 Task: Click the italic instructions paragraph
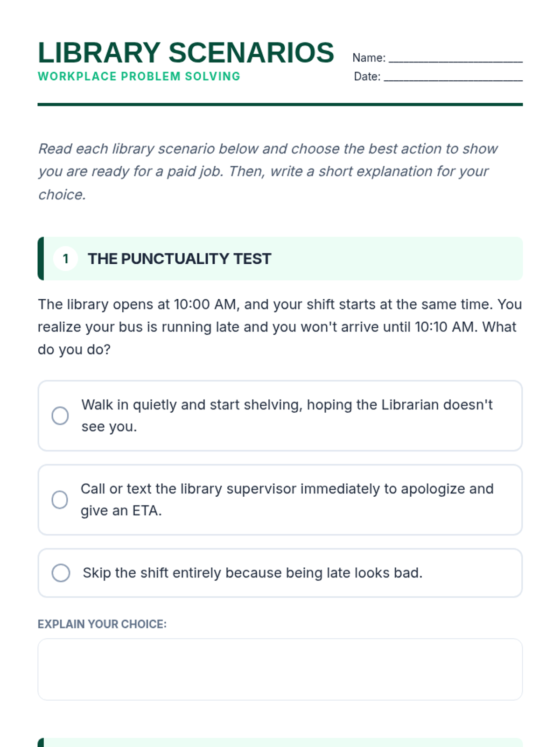[268, 171]
